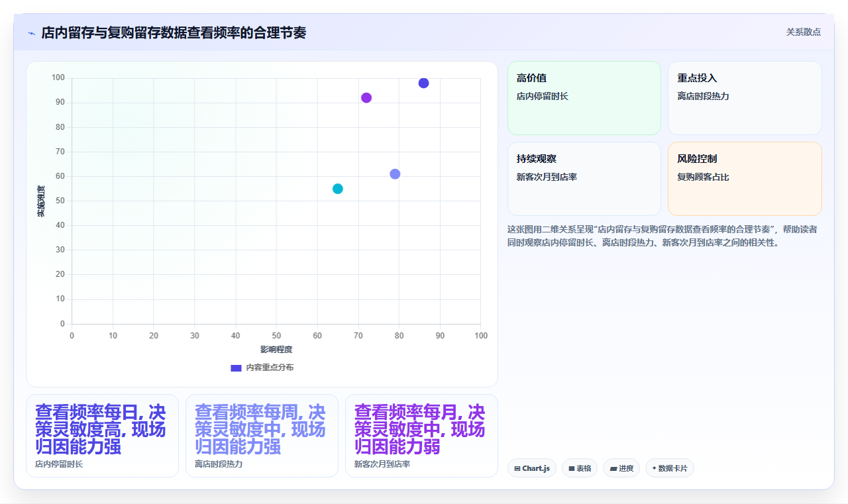Click the 实施难度 y-axis title

41,201
